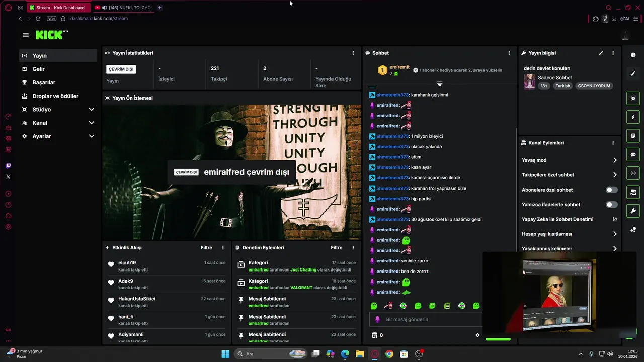This screenshot has width=644, height=362.
Task: Toggle the lightning bolt activity widget icon
Action: point(633,117)
